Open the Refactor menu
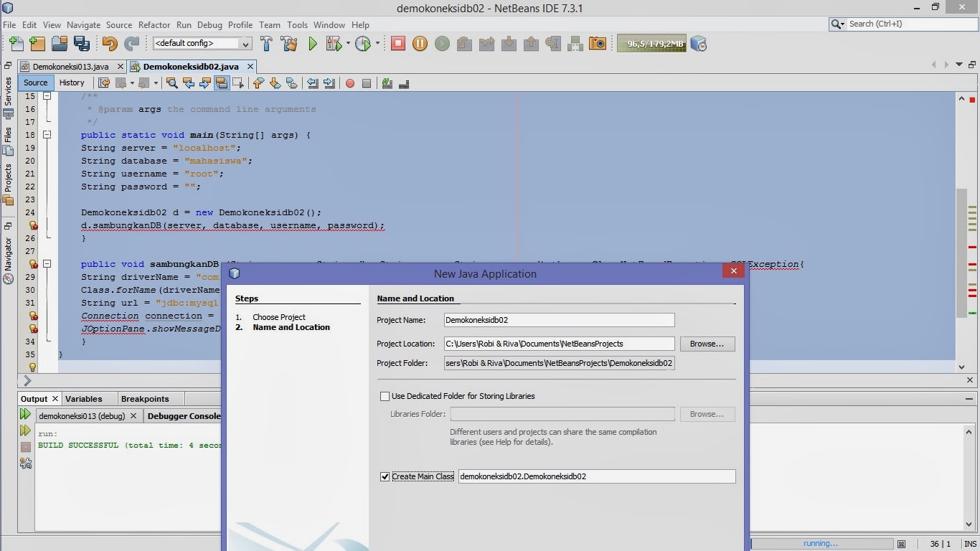980x551 pixels. 154,24
